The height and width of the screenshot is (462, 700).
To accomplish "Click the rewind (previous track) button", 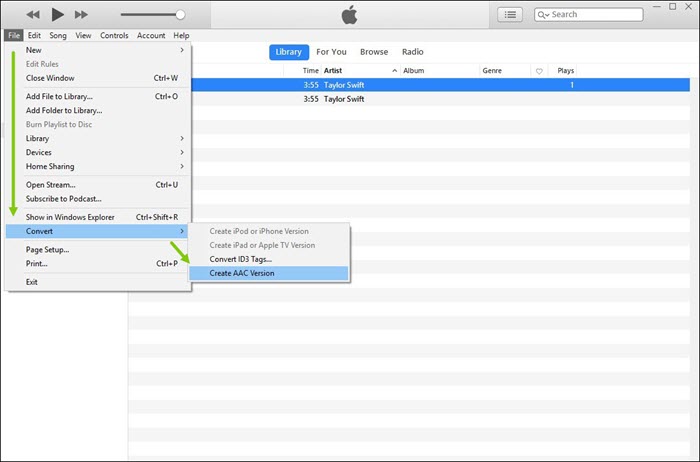I will tap(33, 15).
